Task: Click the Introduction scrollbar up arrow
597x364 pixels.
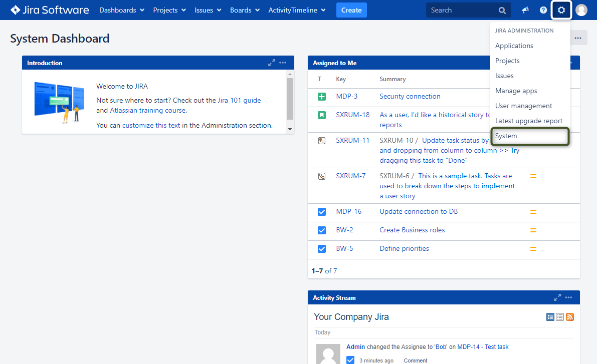Action: pyautogui.click(x=290, y=74)
